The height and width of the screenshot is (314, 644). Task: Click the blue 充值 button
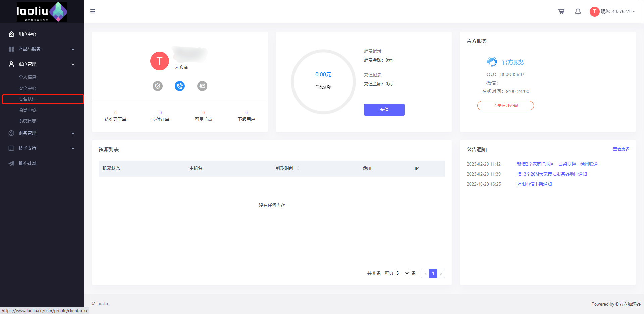[x=384, y=110]
